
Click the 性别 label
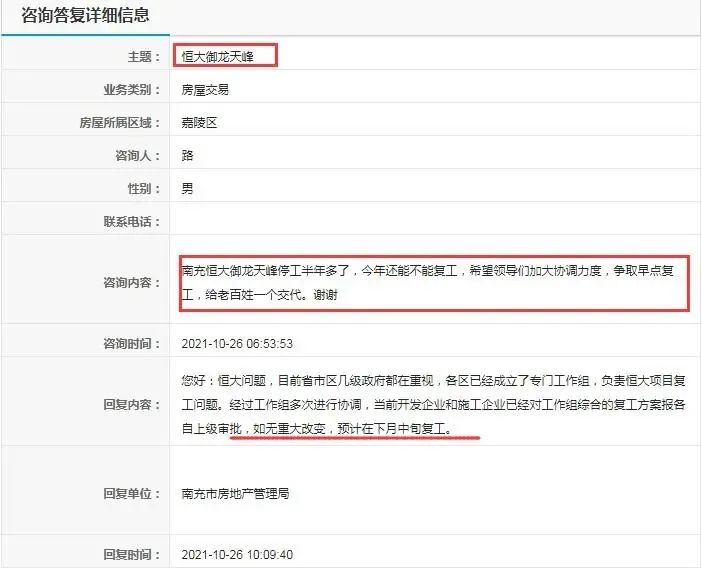tap(144, 188)
